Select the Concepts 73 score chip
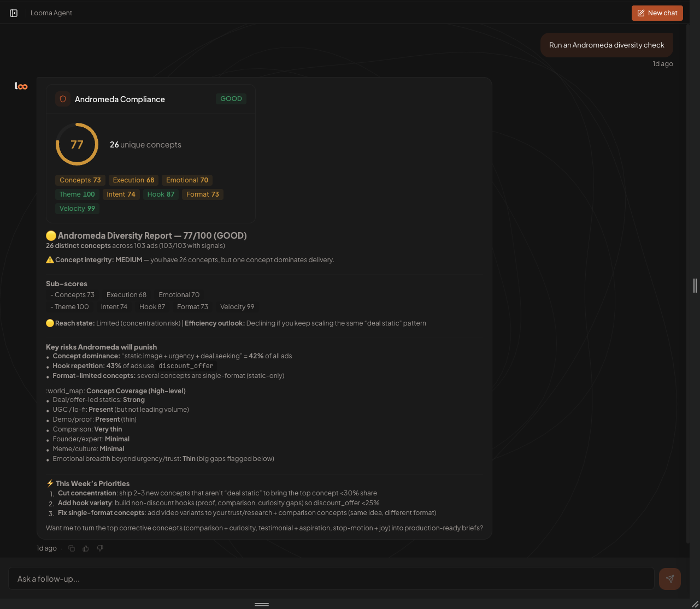Image resolution: width=700 pixels, height=609 pixels. 80,180
